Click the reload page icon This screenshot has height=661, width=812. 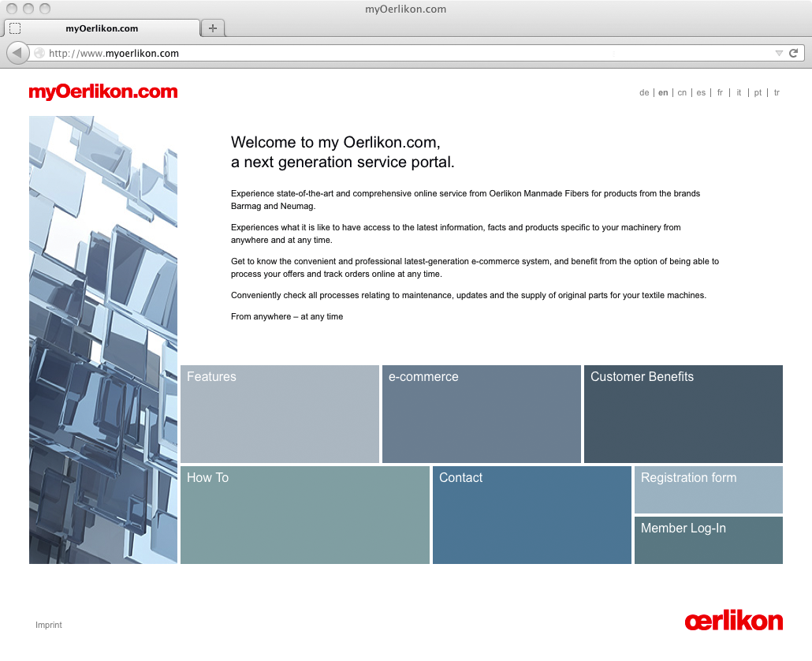tap(793, 54)
